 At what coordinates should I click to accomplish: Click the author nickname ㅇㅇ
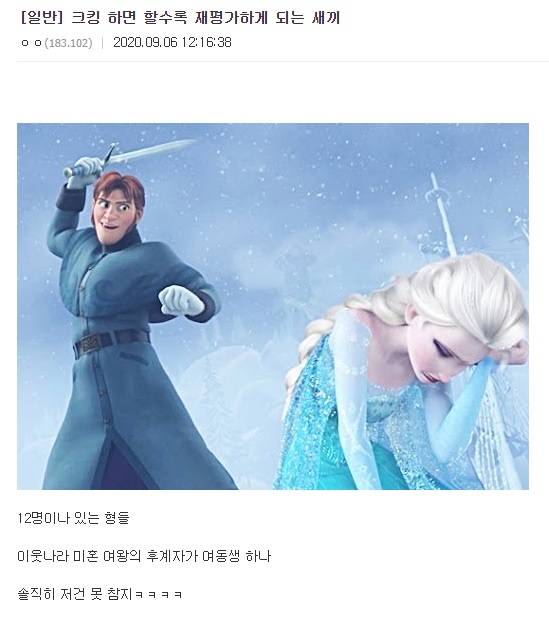click(x=31, y=43)
